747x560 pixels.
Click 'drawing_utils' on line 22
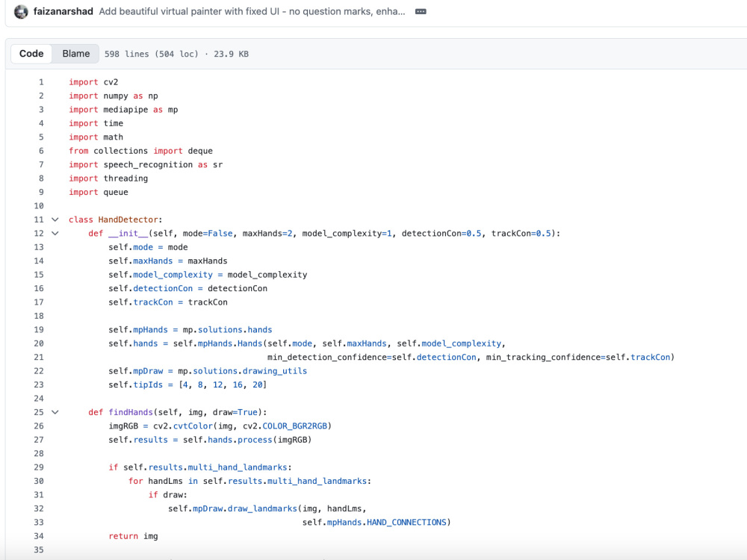click(x=275, y=371)
